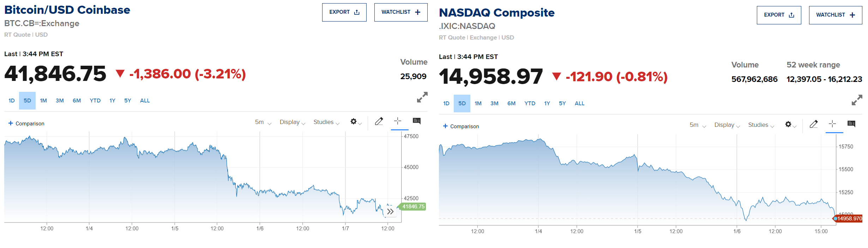Add NASDAQ Composite to Watchlist
868x248 pixels.
[835, 15]
